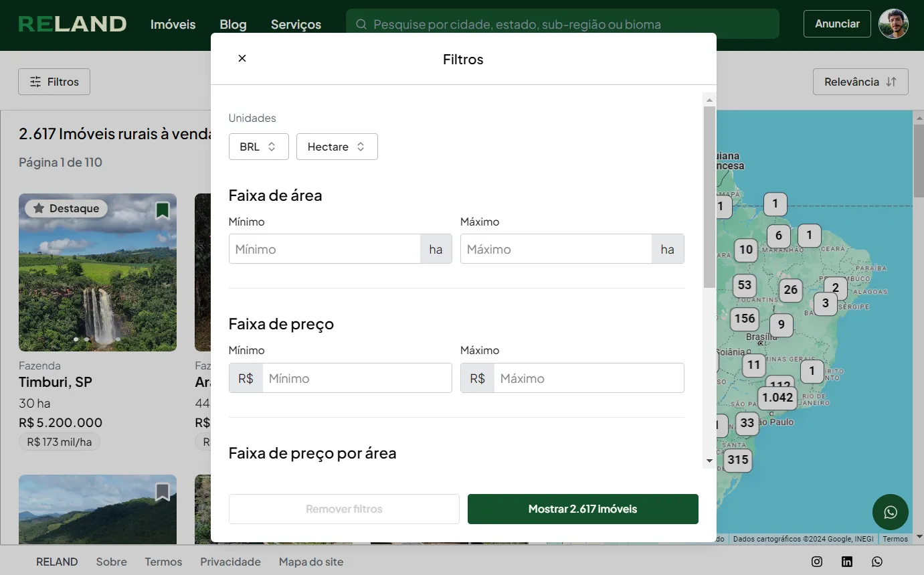Image resolution: width=924 pixels, height=575 pixels.
Task: Click the map cluster marker 156
Action: click(x=745, y=319)
